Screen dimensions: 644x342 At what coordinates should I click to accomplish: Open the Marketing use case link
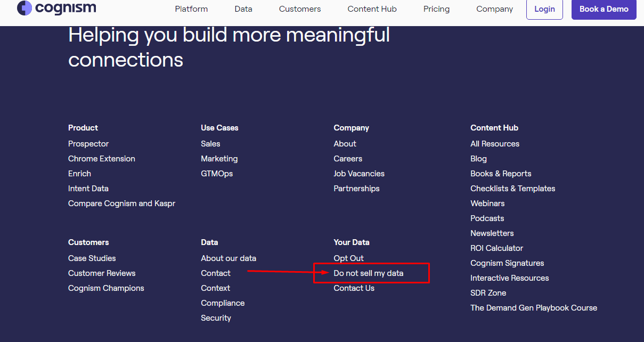pyautogui.click(x=219, y=159)
